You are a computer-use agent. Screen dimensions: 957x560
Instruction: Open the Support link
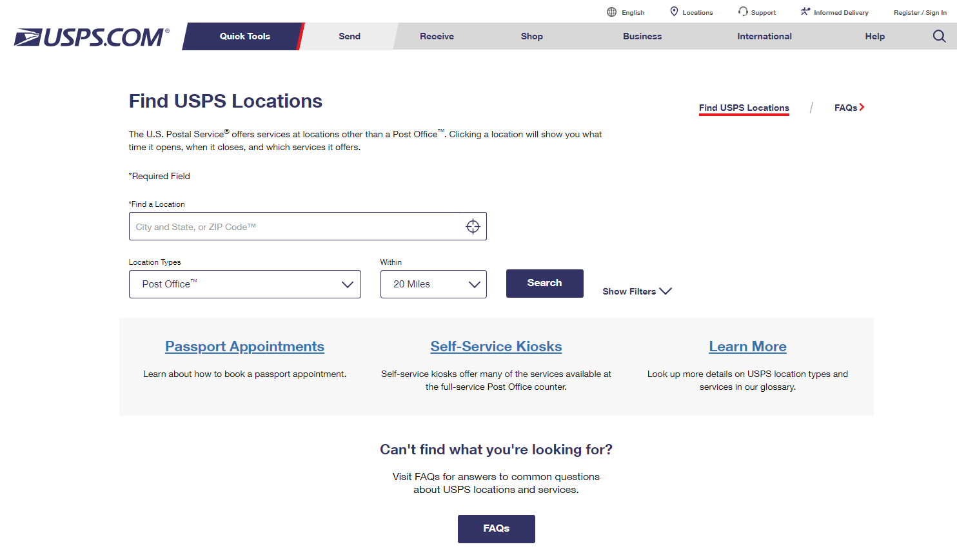click(764, 12)
